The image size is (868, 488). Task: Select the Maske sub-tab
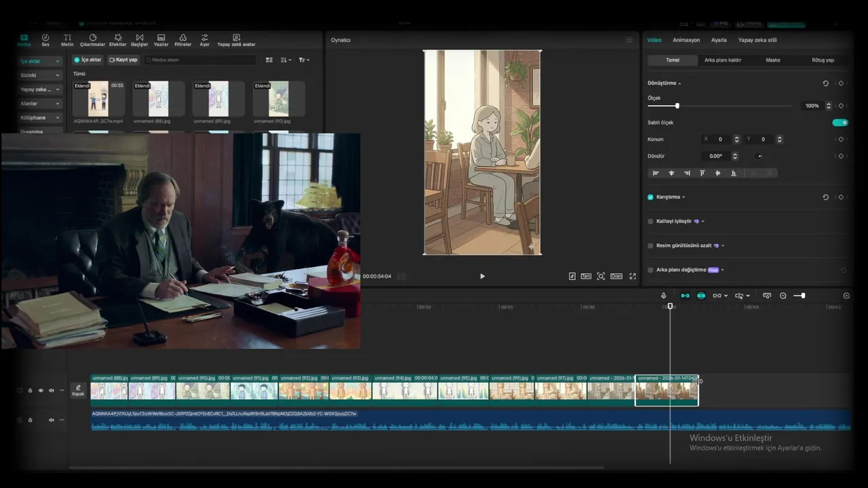pyautogui.click(x=773, y=60)
